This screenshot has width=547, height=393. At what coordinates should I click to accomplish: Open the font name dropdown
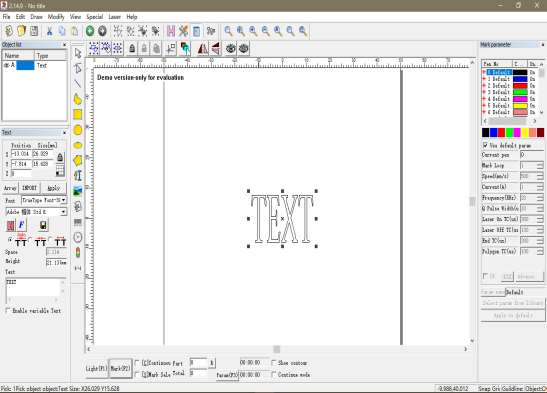pos(36,212)
